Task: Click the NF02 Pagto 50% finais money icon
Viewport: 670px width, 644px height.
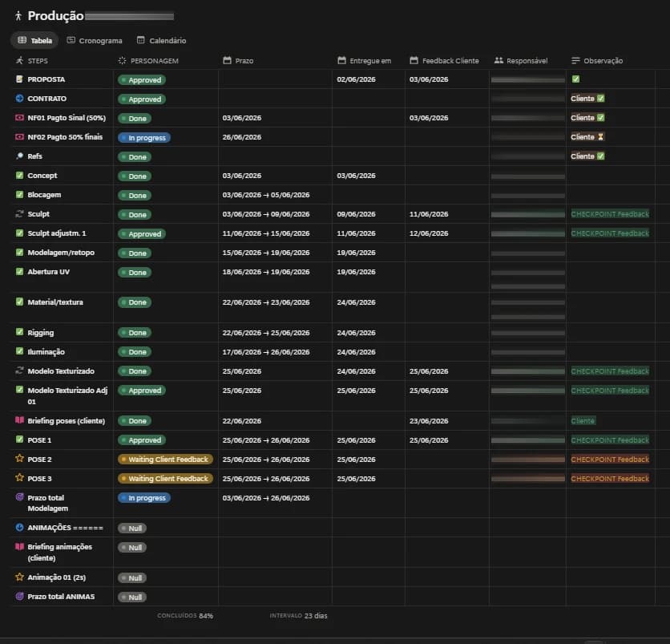Action: click(19, 137)
